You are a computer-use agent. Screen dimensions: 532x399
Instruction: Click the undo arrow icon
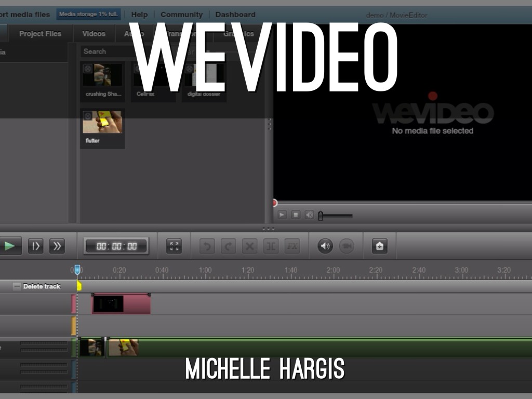207,246
